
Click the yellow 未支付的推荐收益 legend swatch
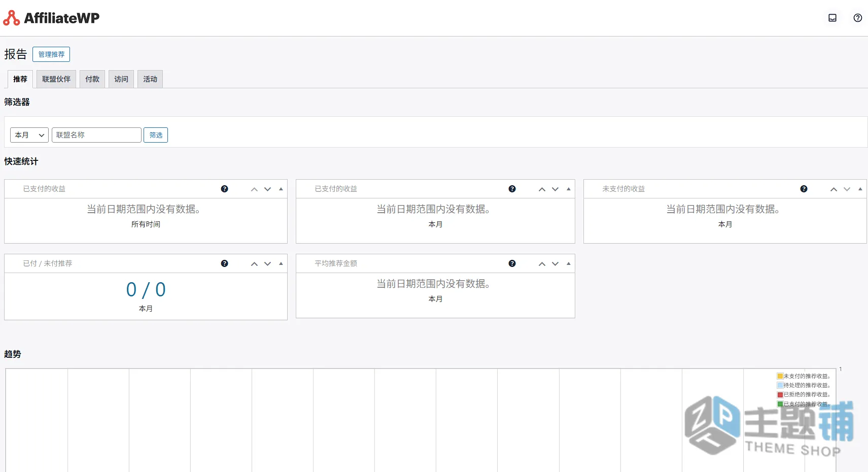pos(780,376)
